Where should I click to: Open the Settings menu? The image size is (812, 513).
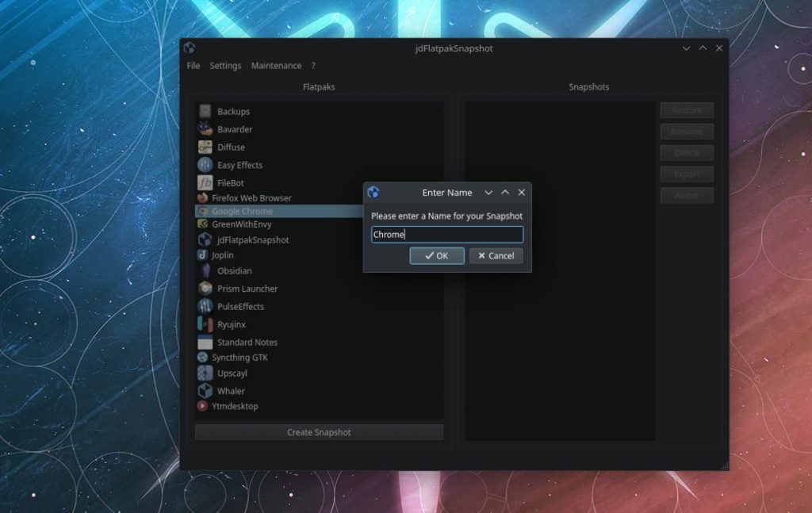[x=225, y=65]
